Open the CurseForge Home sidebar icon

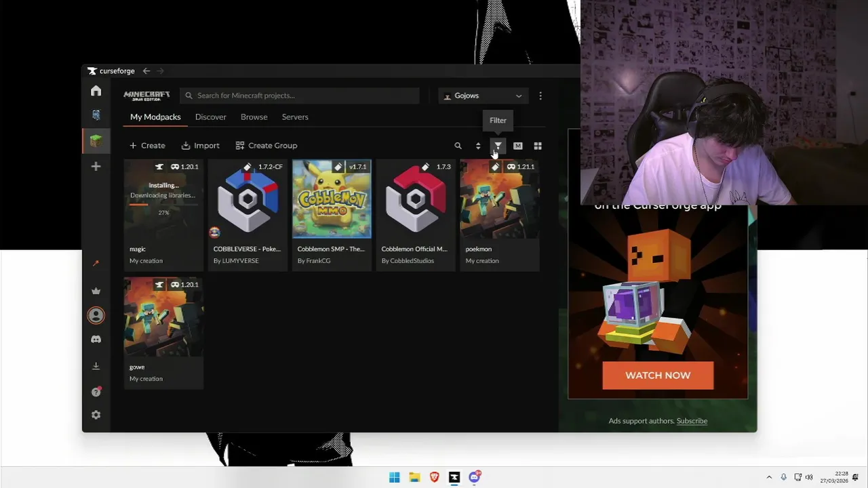96,91
